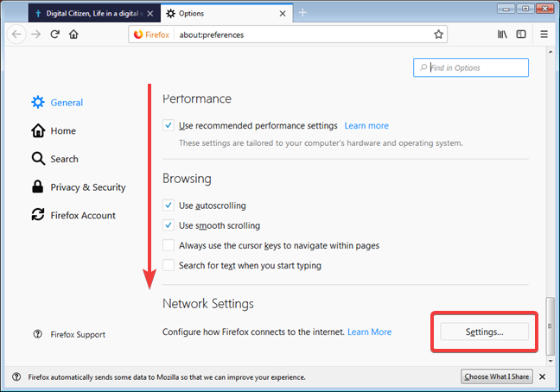Close the Options tab

point(283,14)
